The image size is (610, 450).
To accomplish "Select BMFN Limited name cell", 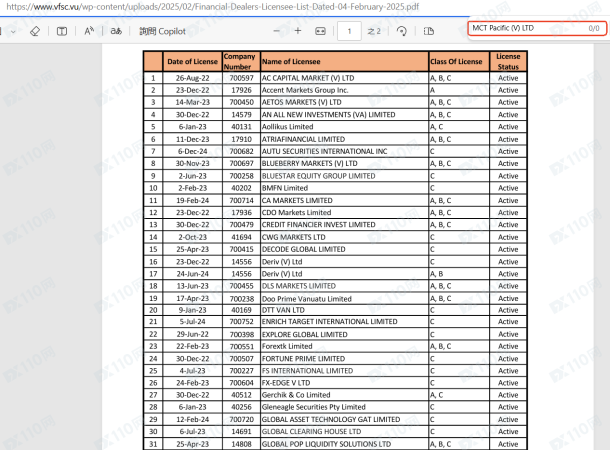I will pyautogui.click(x=344, y=188).
